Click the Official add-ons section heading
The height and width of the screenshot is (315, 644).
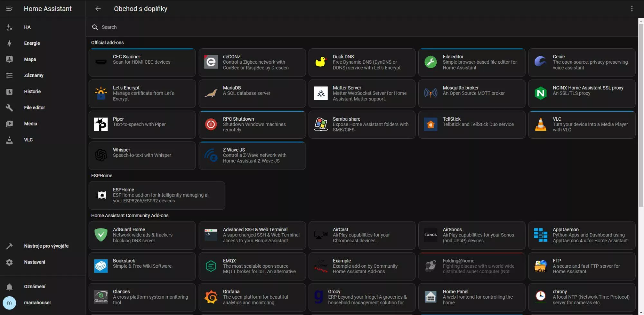[x=108, y=42]
